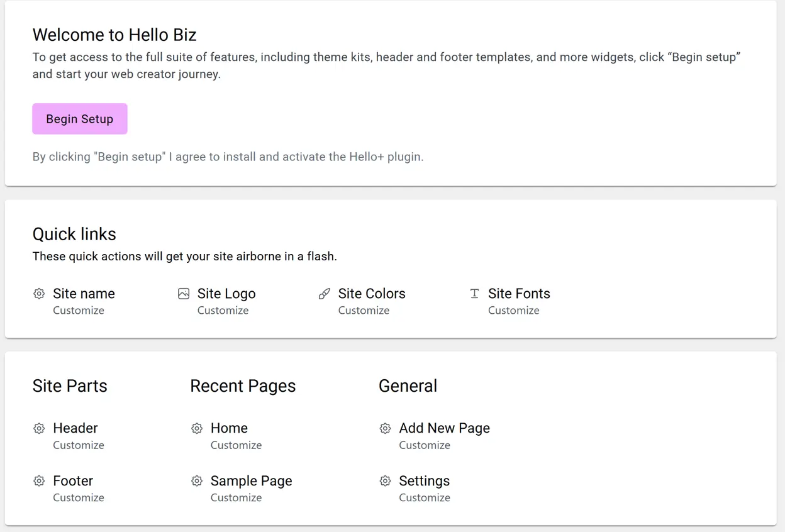Click the text icon beside Site Fonts
785x532 pixels.
(x=475, y=294)
